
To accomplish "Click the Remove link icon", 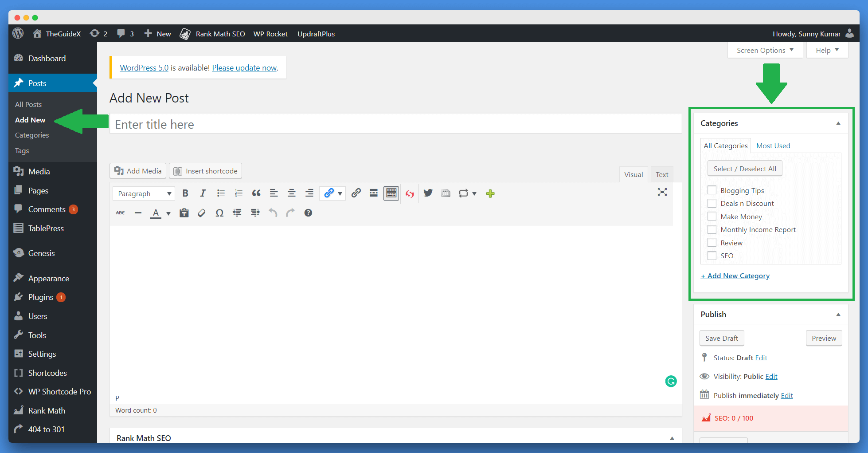I will pos(356,193).
